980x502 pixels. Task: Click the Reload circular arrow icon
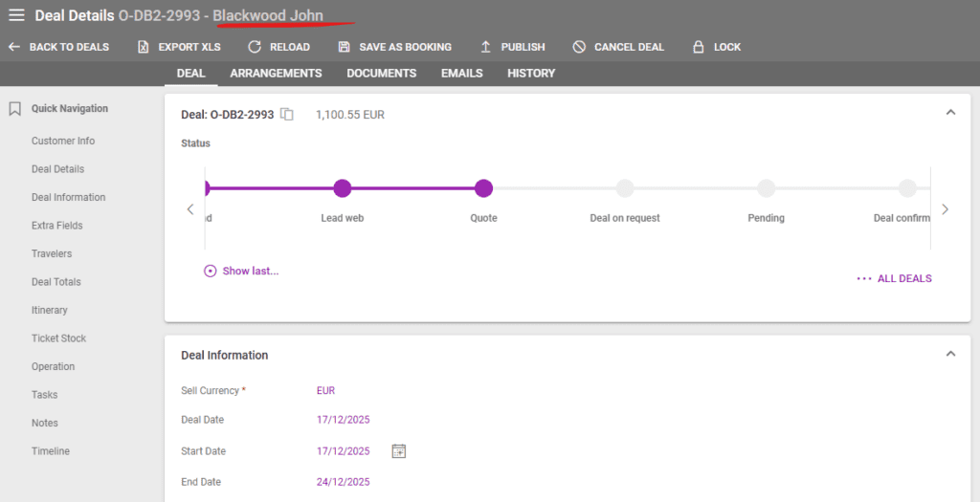255,47
